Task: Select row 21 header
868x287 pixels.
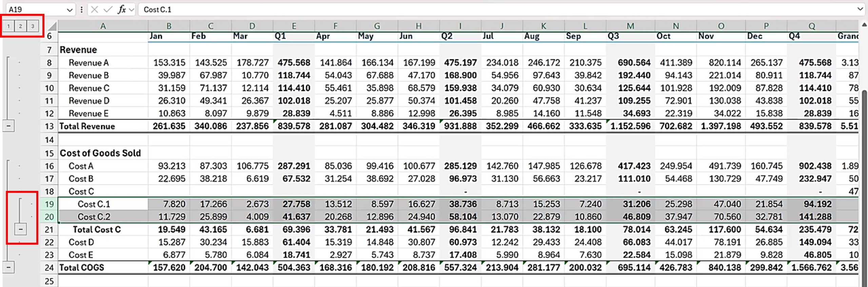Action: pyautogui.click(x=49, y=230)
